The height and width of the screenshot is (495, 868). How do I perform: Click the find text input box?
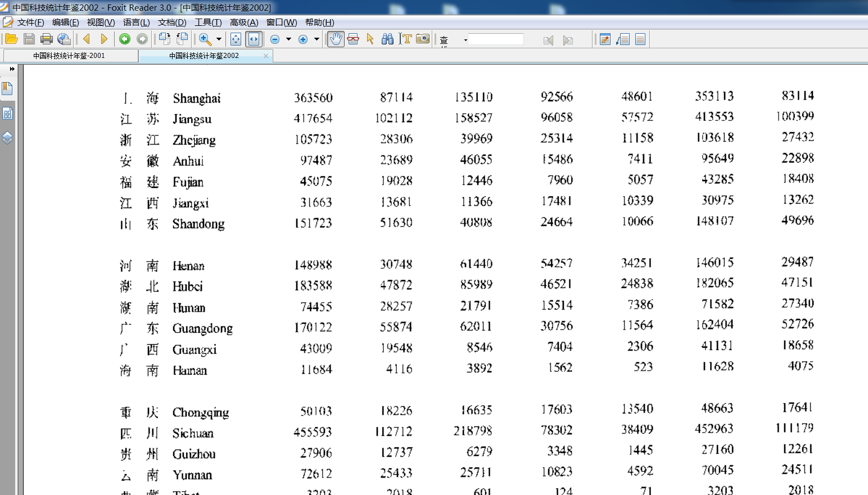[496, 39]
